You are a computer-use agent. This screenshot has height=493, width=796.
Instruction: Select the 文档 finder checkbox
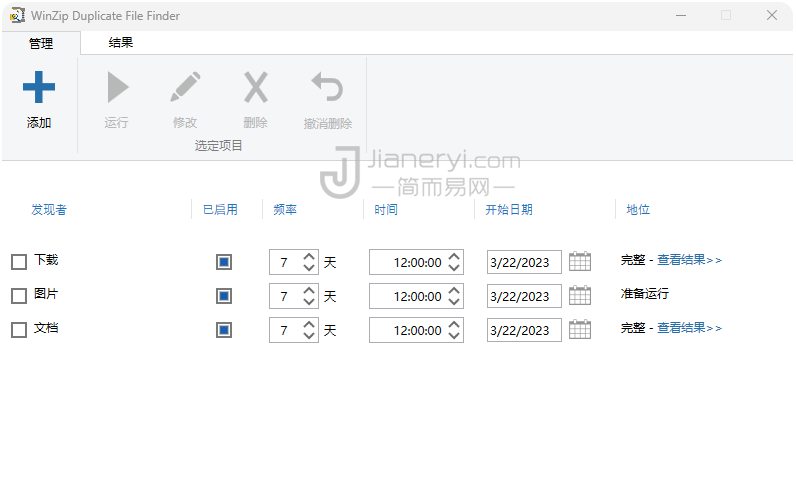[x=19, y=330]
